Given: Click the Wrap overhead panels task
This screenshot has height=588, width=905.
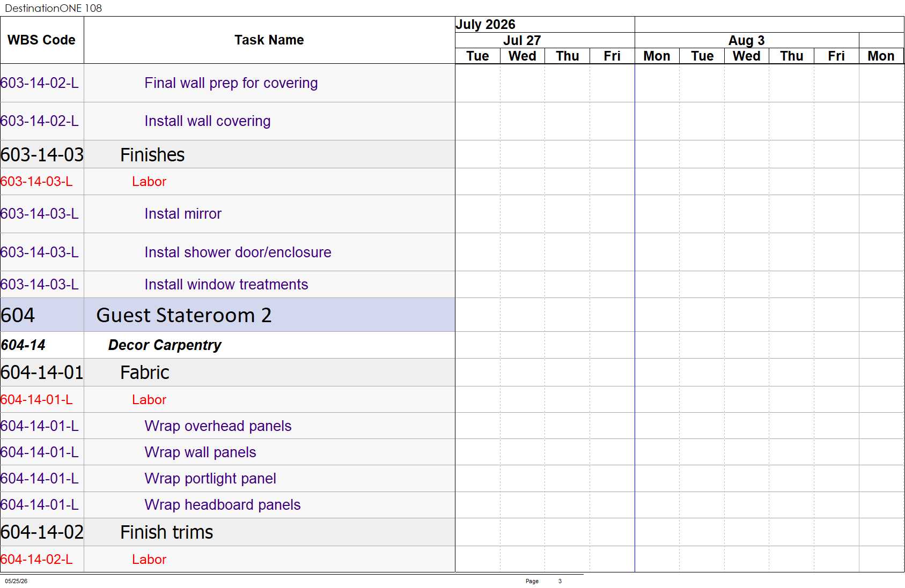Looking at the screenshot, I should (218, 426).
